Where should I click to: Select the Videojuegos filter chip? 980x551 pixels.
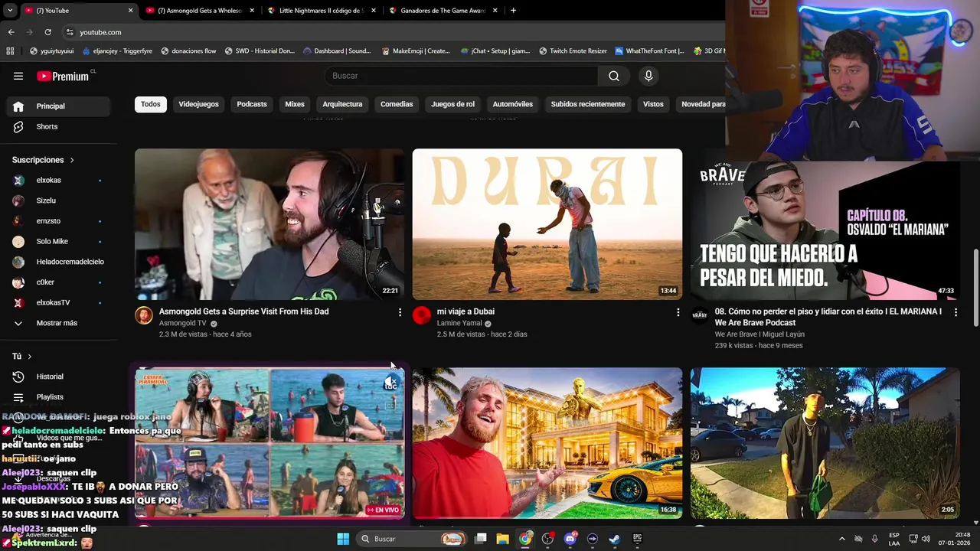(198, 104)
